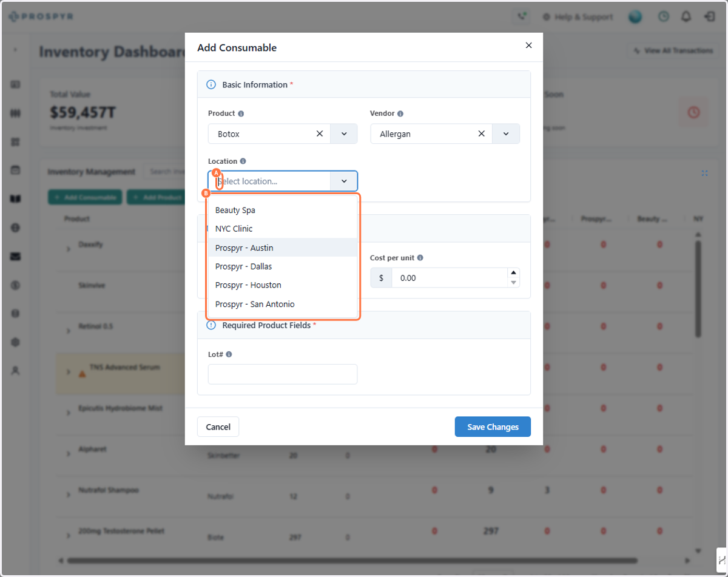The height and width of the screenshot is (577, 728).
Task: Click the info icon beside Location label
Action: (x=243, y=161)
